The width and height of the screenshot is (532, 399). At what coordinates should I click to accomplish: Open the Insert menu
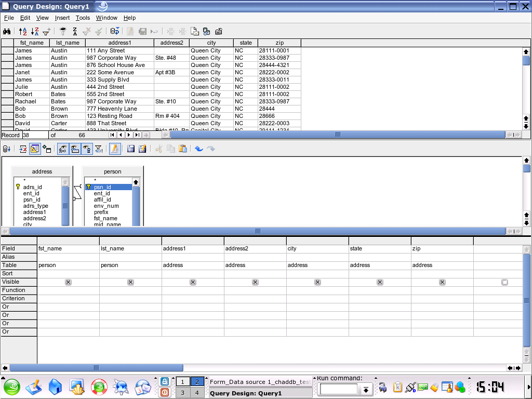tap(62, 18)
